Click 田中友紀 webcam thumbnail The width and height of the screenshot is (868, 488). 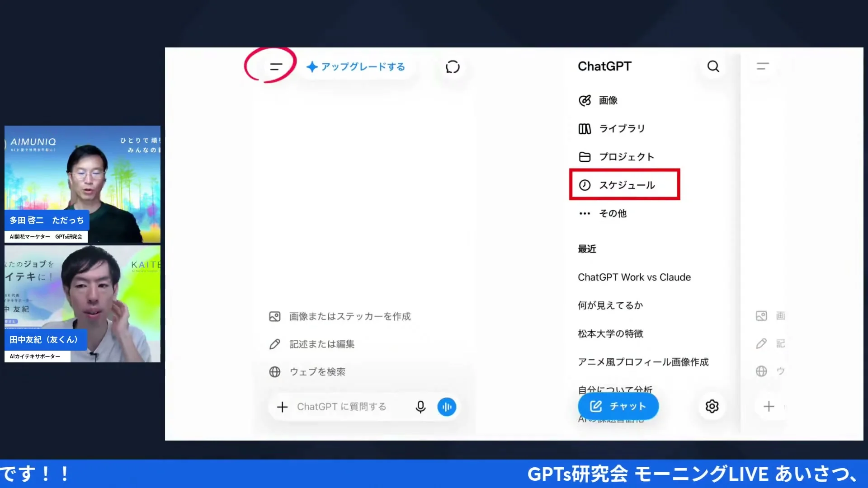pos(82,304)
